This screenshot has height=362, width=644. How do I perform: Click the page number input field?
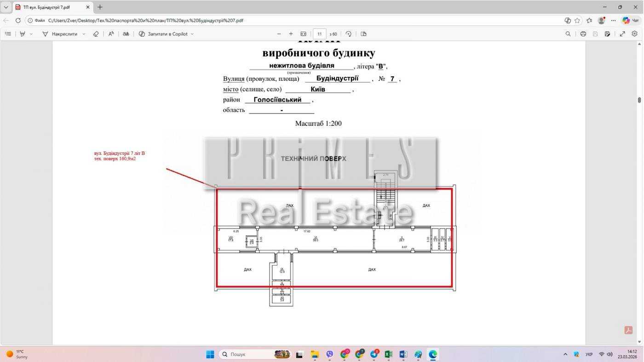(320, 34)
